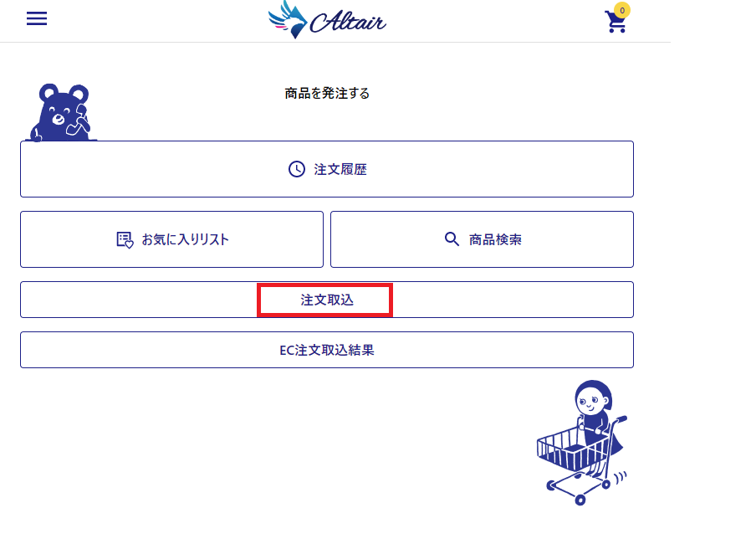Click the favorites list heart icon
Screen dimensions: 756x554
125,240
